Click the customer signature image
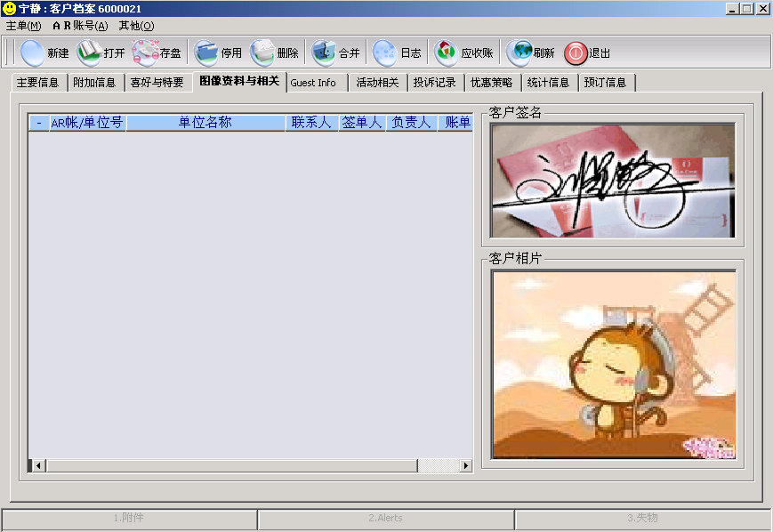The width and height of the screenshot is (773, 532). (x=613, y=181)
